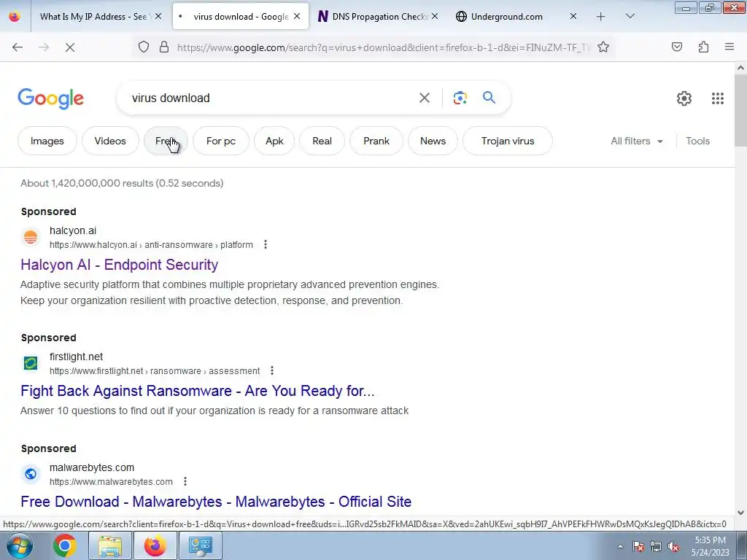
Task: Click the malwarebytes.com site favicon
Action: pos(31,474)
